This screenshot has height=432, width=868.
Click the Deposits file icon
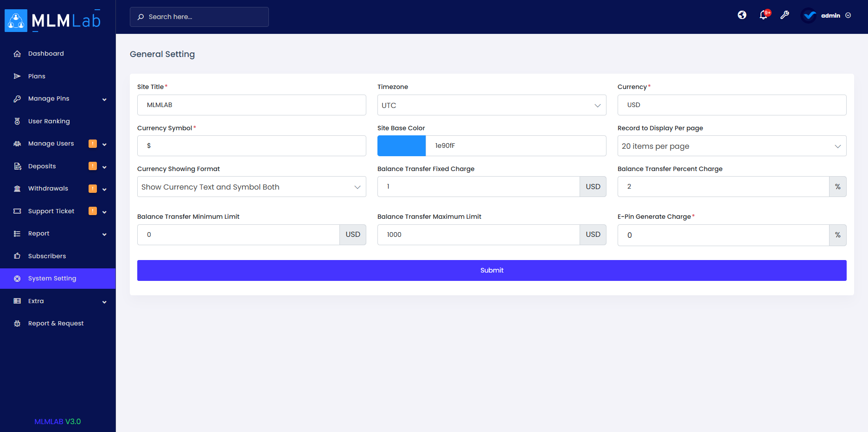(17, 166)
